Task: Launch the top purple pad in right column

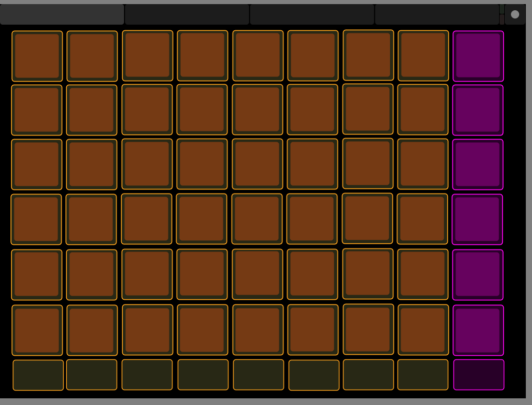Action: click(x=478, y=56)
